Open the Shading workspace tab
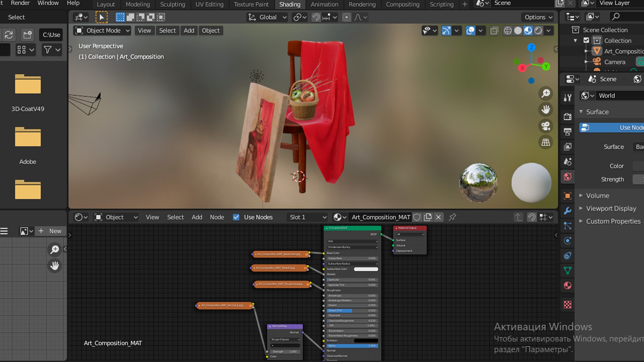The image size is (644, 362). pyautogui.click(x=290, y=4)
